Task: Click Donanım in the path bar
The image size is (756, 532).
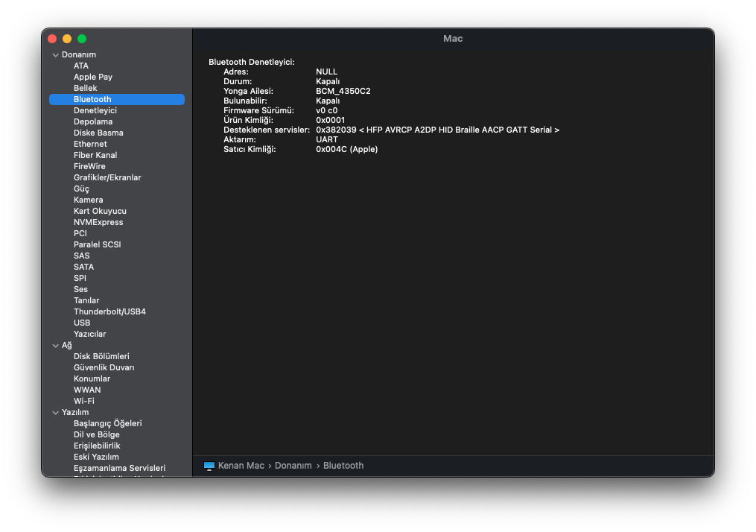Action: (x=293, y=466)
